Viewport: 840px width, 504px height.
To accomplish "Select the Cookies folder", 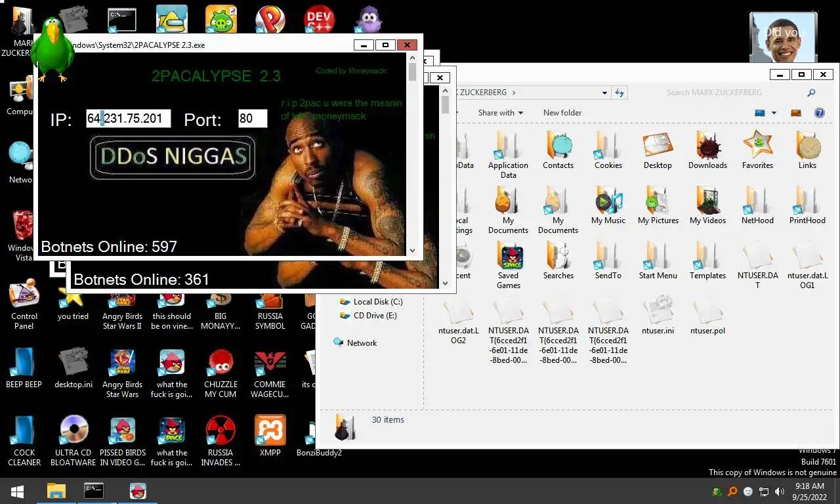I will pos(608,150).
